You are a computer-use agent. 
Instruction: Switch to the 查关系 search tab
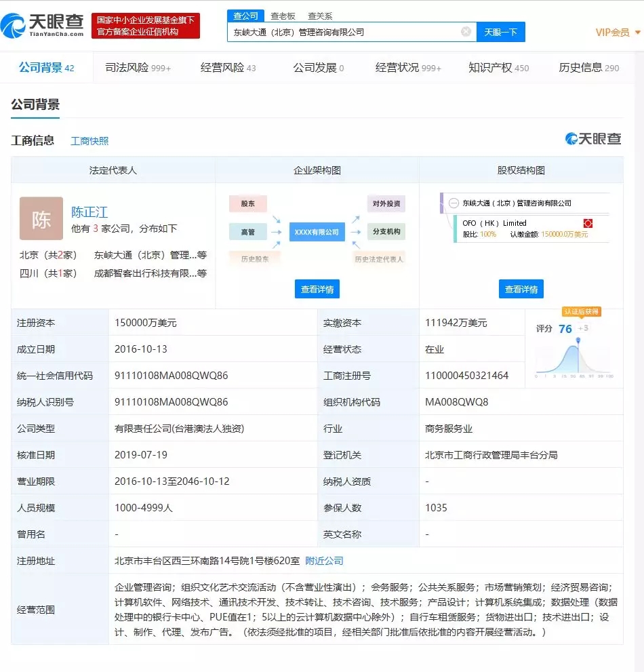click(320, 16)
